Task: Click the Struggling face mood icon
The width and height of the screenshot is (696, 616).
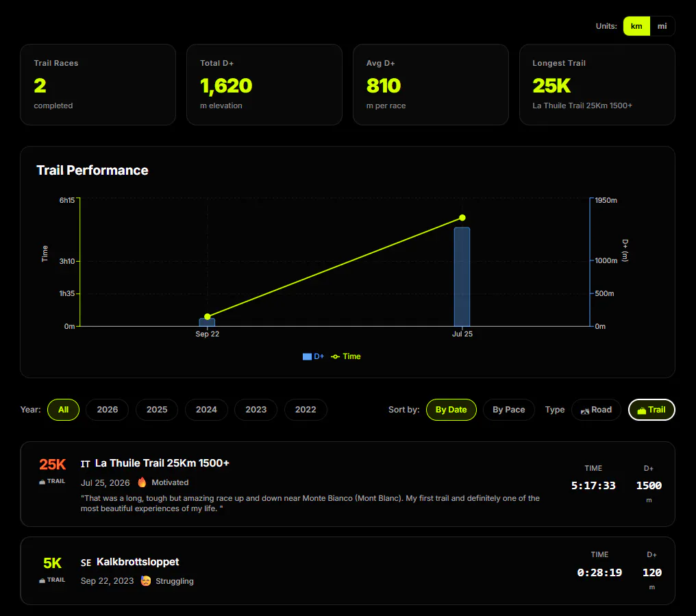Action: (146, 581)
